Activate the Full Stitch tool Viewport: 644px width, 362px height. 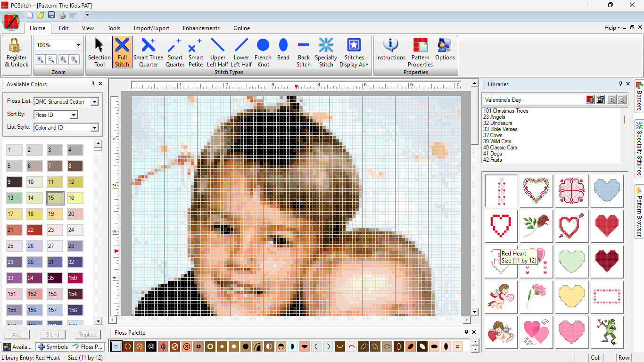click(122, 52)
